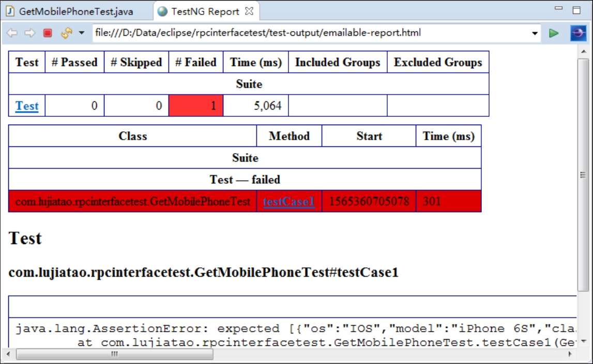This screenshot has height=364, width=593.
Task: Click the horizontal scrollbar left arrow
Action: 8,354
